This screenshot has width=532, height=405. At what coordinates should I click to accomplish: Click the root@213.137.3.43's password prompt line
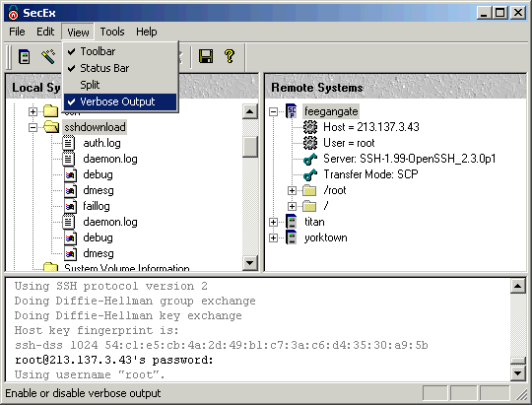pyautogui.click(x=114, y=360)
